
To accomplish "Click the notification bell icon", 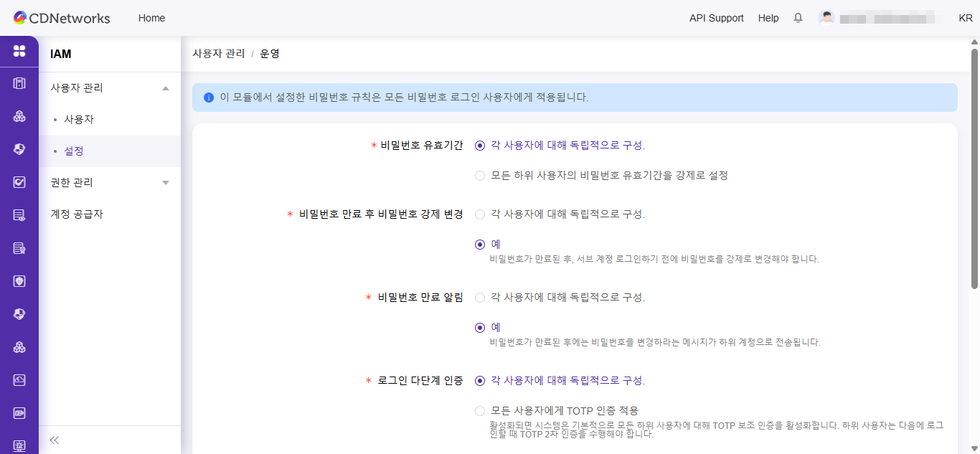I will click(x=798, y=18).
